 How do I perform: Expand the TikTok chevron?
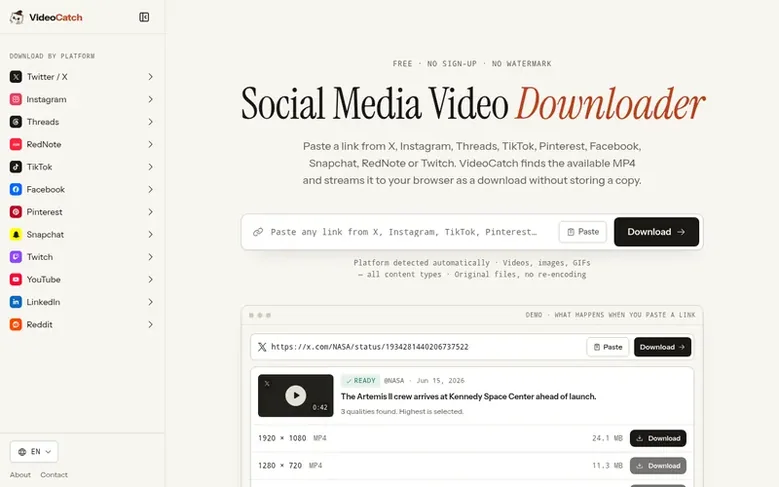coord(150,167)
